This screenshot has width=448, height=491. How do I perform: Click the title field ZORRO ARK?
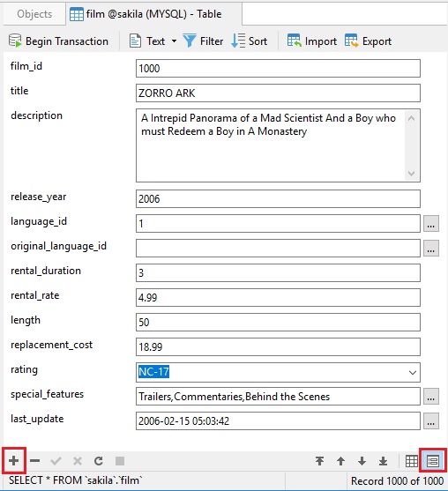[278, 93]
